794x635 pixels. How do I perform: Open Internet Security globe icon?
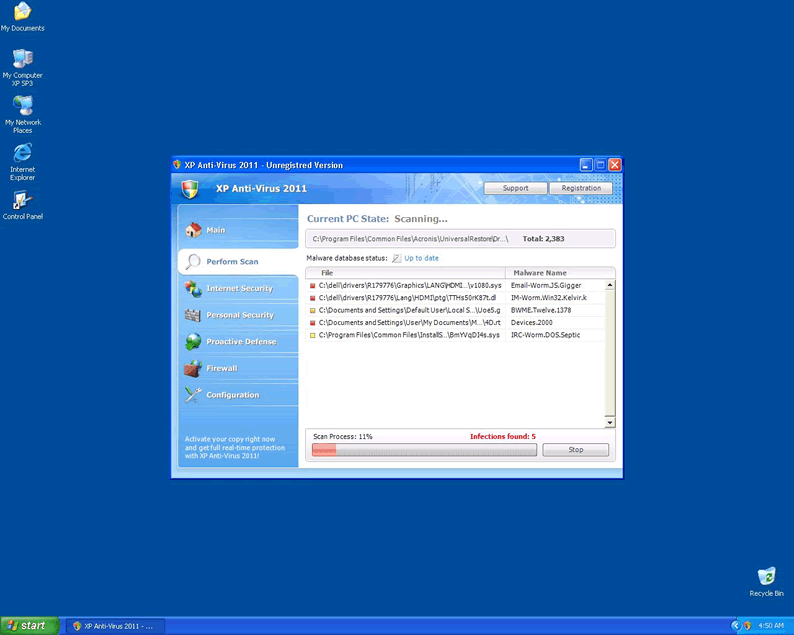point(193,289)
